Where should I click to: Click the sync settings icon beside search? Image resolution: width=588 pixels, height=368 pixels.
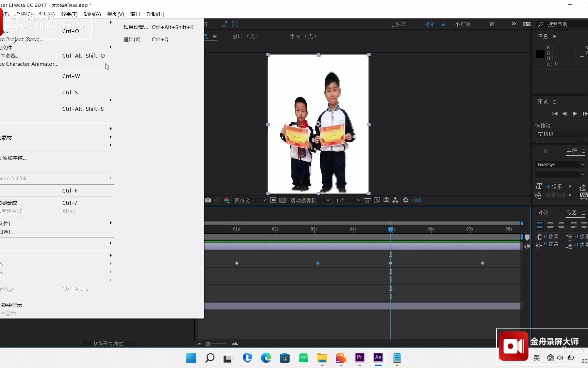[x=526, y=24]
